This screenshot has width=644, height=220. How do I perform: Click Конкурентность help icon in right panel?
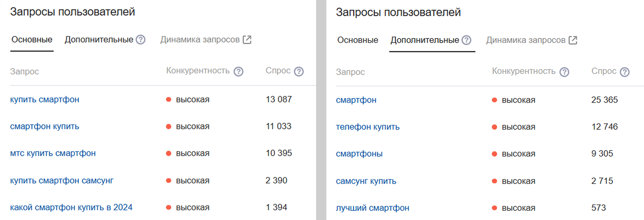coord(564,72)
